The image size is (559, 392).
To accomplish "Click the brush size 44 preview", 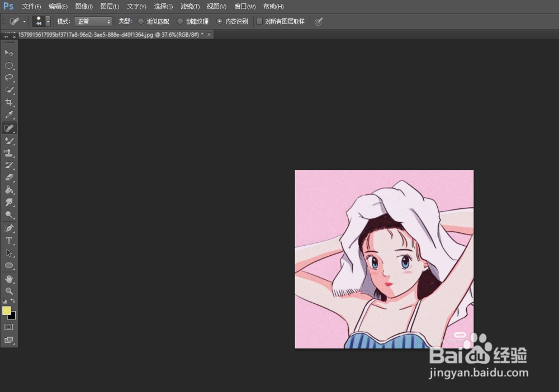I will [39, 21].
